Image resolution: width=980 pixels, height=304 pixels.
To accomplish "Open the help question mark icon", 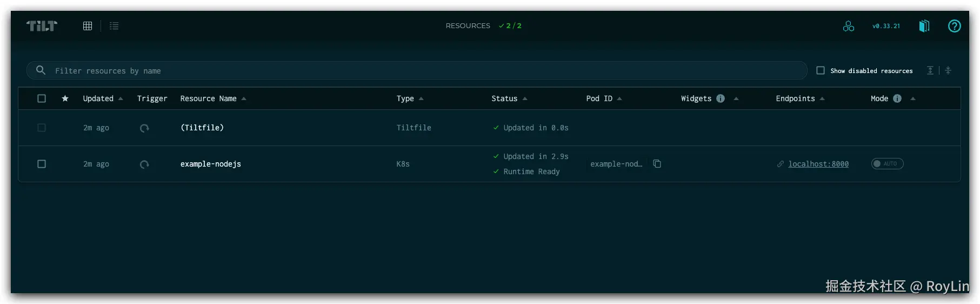I will click(955, 26).
